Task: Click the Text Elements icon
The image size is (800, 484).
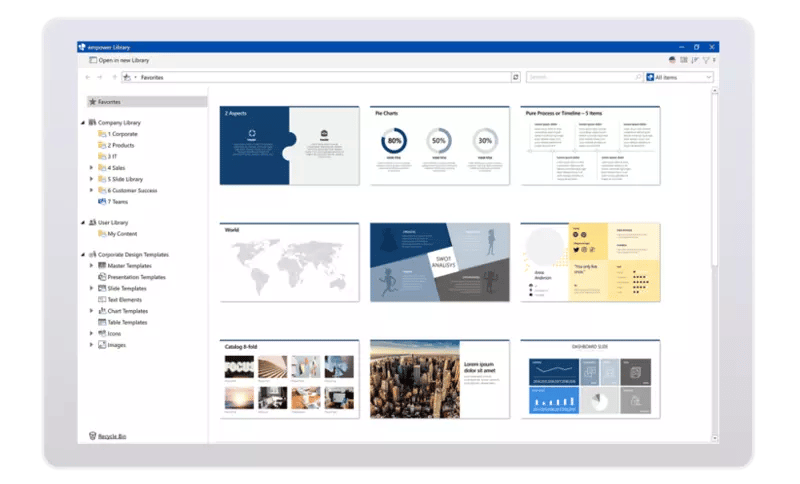Action: click(102, 299)
